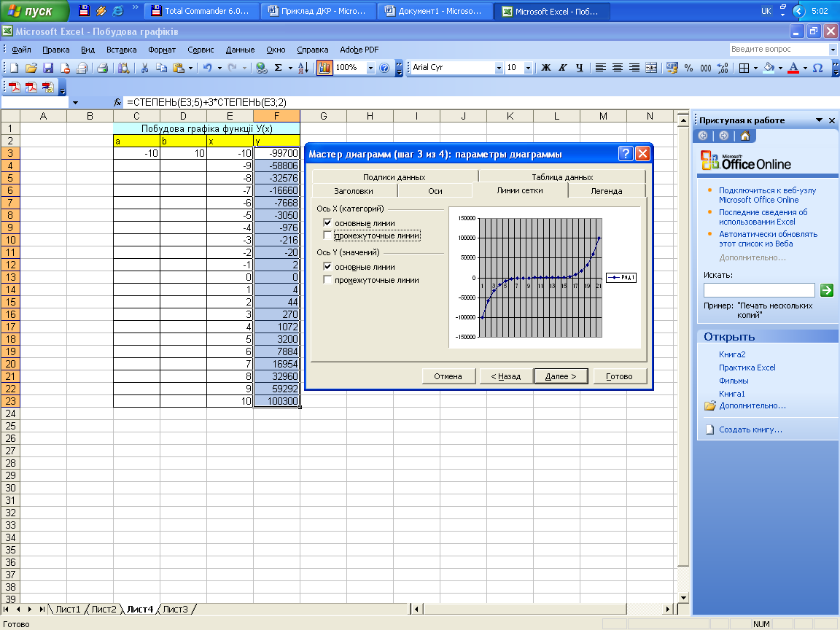Switch to the Подписи данных tab
840x630 pixels.
394,176
